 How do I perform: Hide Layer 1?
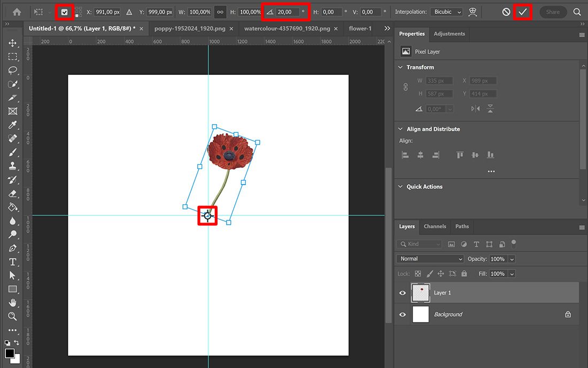(x=402, y=293)
